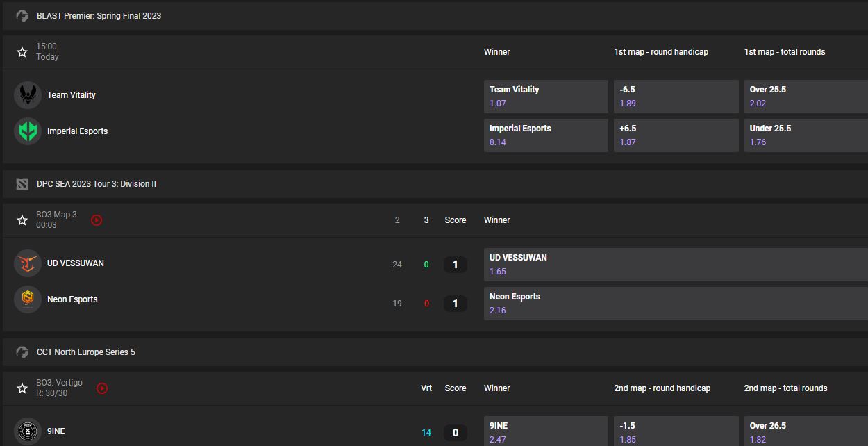Image resolution: width=868 pixels, height=446 pixels.
Task: Click the Team Vitality logo
Action: coord(28,95)
